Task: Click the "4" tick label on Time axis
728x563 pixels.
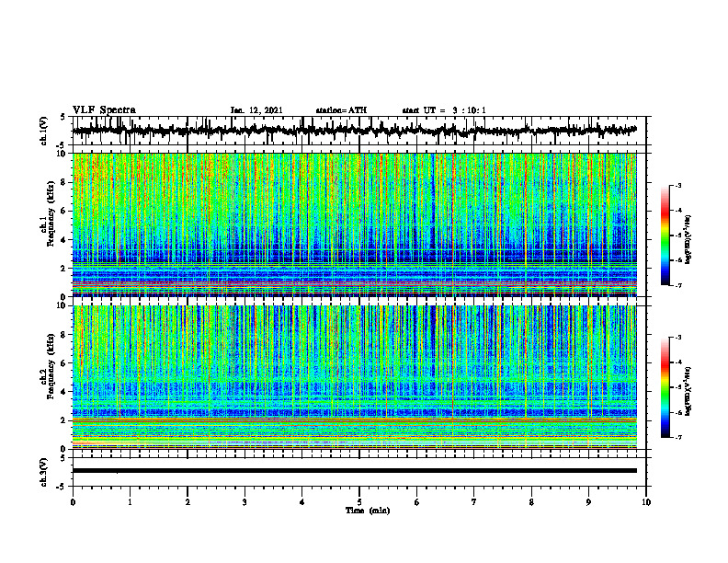Action: pyautogui.click(x=302, y=502)
